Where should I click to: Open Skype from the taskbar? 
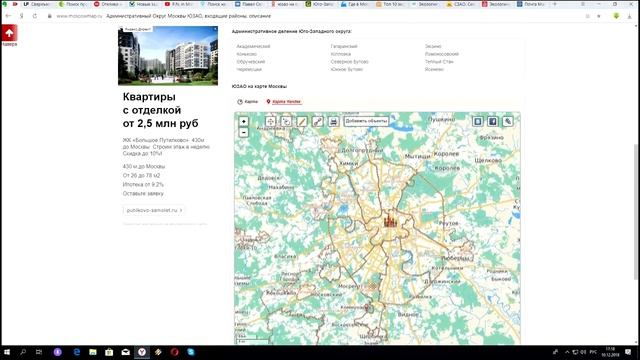[191, 352]
